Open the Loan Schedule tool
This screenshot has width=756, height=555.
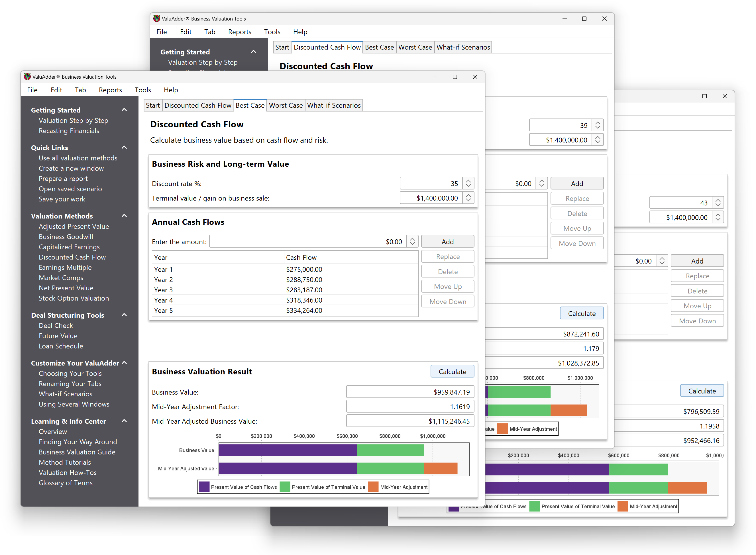click(x=61, y=346)
